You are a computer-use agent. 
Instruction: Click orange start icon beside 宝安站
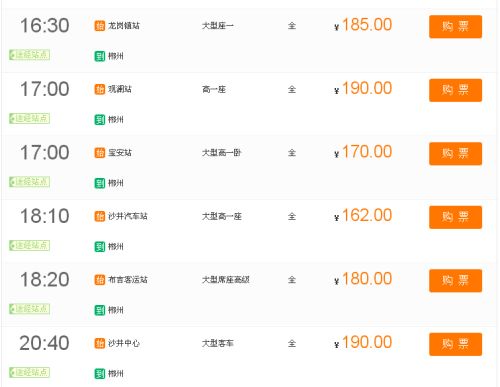pyautogui.click(x=100, y=153)
